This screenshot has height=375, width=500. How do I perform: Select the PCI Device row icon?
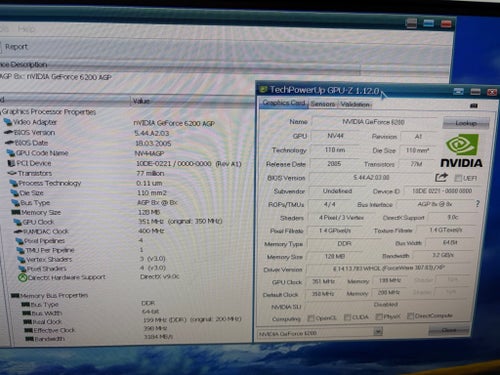click(12, 163)
